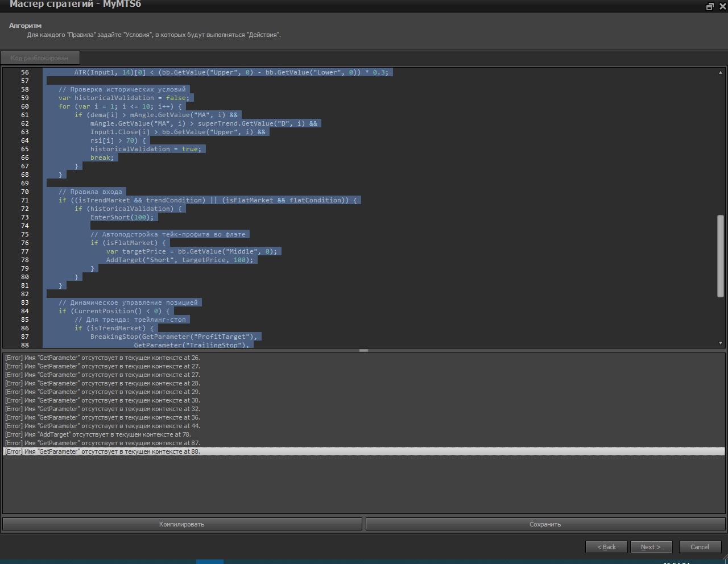Go to the previous step with Back
The image size is (728, 564).
tap(606, 547)
